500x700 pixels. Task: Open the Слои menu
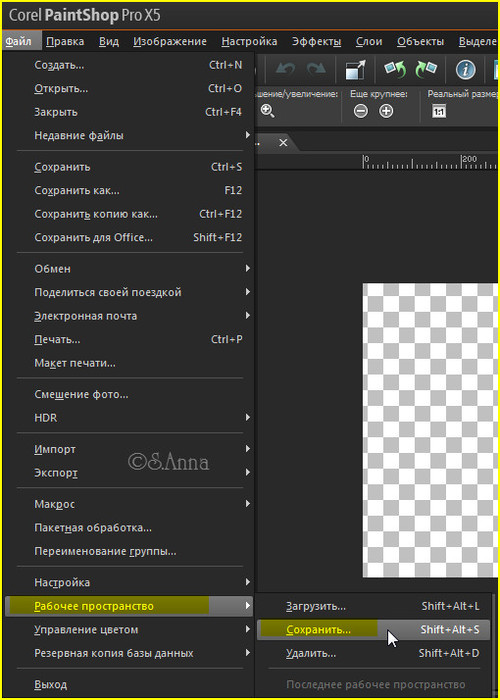click(x=369, y=42)
